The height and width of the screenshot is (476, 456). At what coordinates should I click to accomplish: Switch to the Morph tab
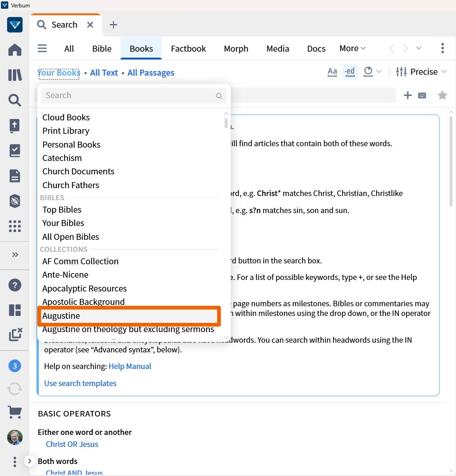tap(236, 48)
